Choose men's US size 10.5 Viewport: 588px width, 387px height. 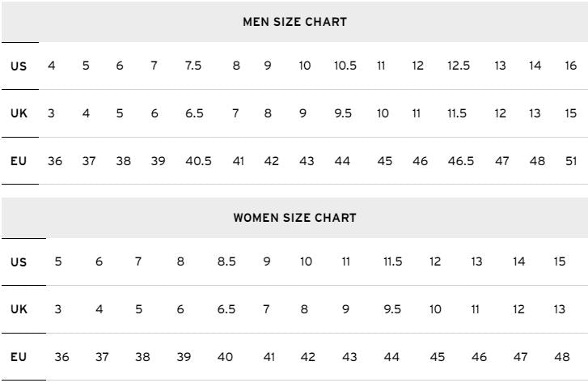coord(345,66)
